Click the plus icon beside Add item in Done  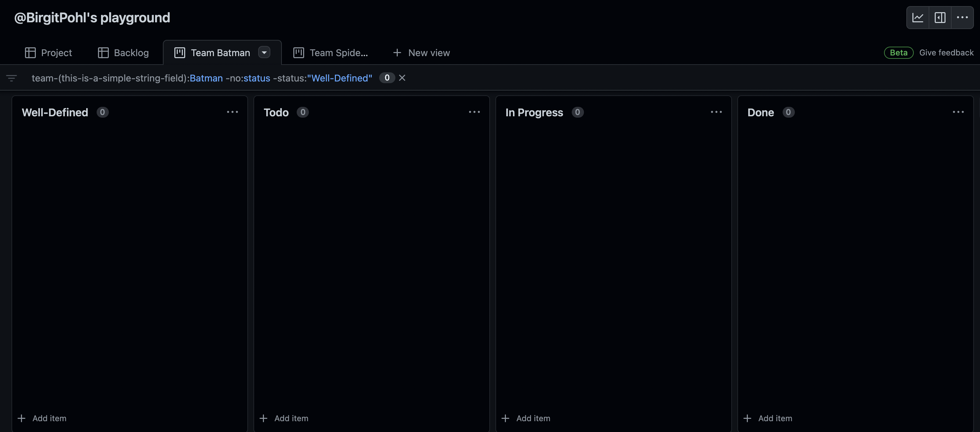click(x=747, y=418)
